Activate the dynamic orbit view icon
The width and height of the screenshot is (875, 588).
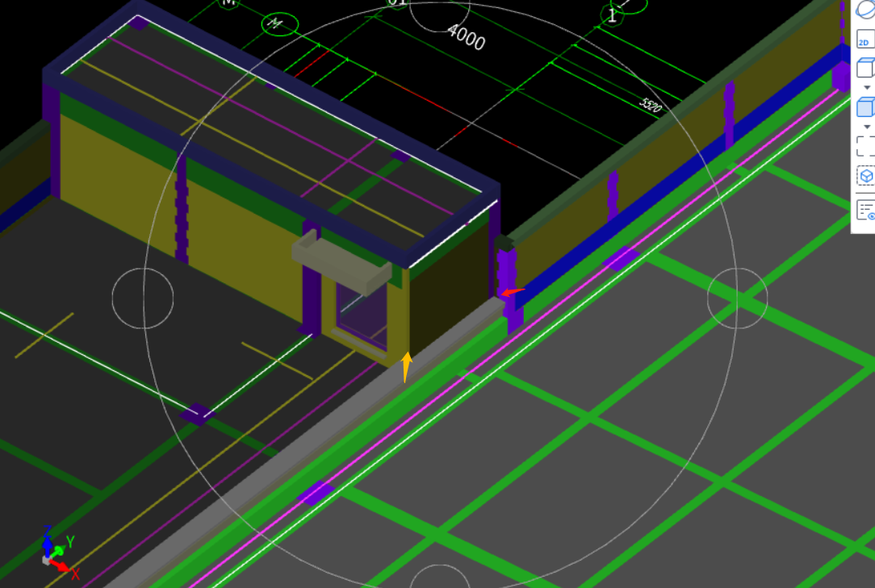tap(866, 8)
